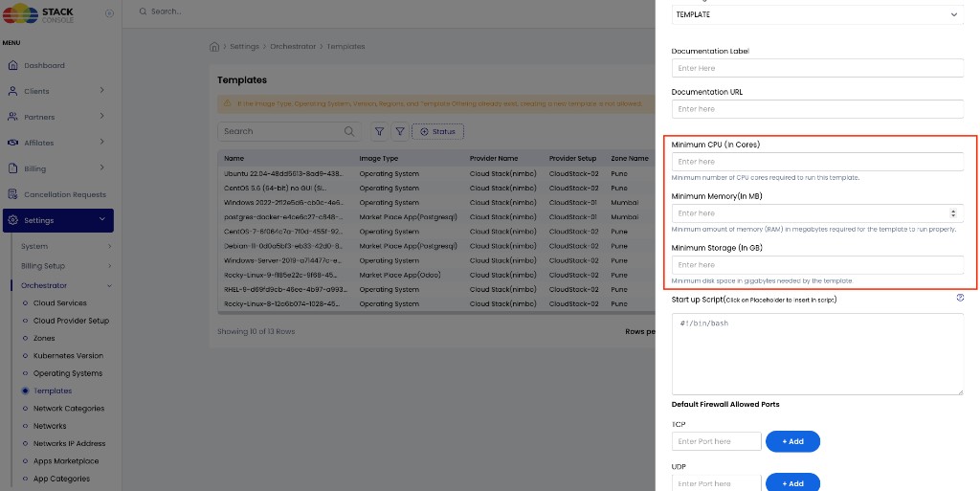Click the TCP Add button

(792, 441)
